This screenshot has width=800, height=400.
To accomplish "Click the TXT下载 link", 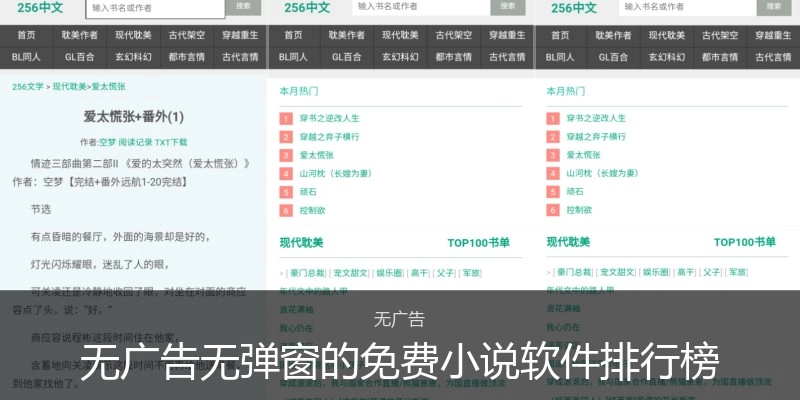I will tap(171, 142).
